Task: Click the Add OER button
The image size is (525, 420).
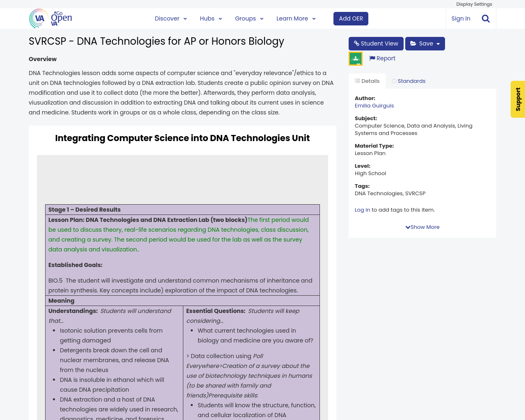Action: [x=351, y=18]
